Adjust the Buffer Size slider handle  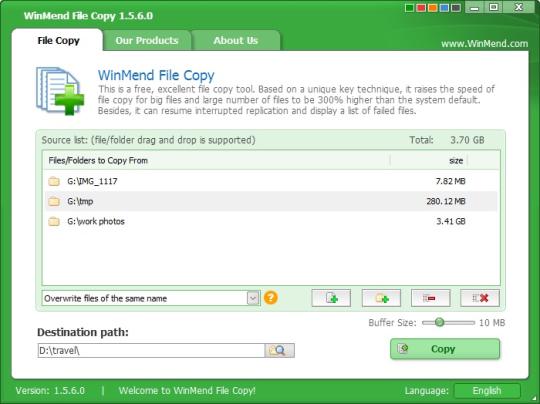click(x=439, y=322)
